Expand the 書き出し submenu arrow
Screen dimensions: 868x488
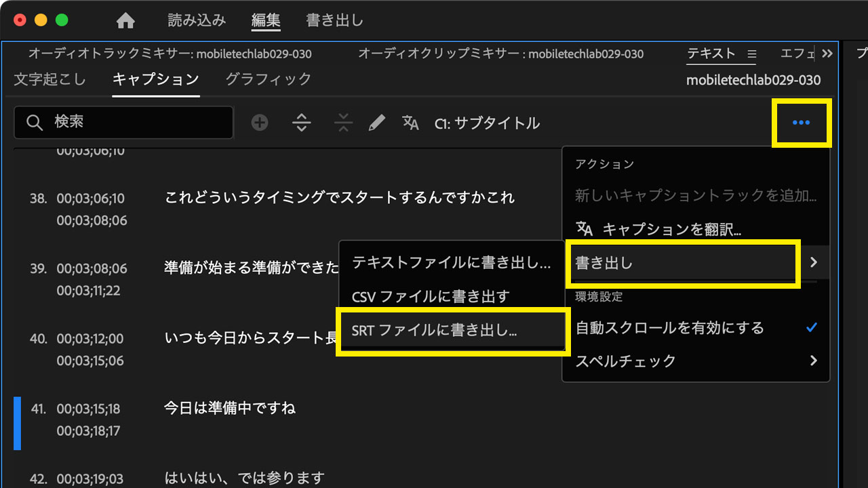pos(814,262)
